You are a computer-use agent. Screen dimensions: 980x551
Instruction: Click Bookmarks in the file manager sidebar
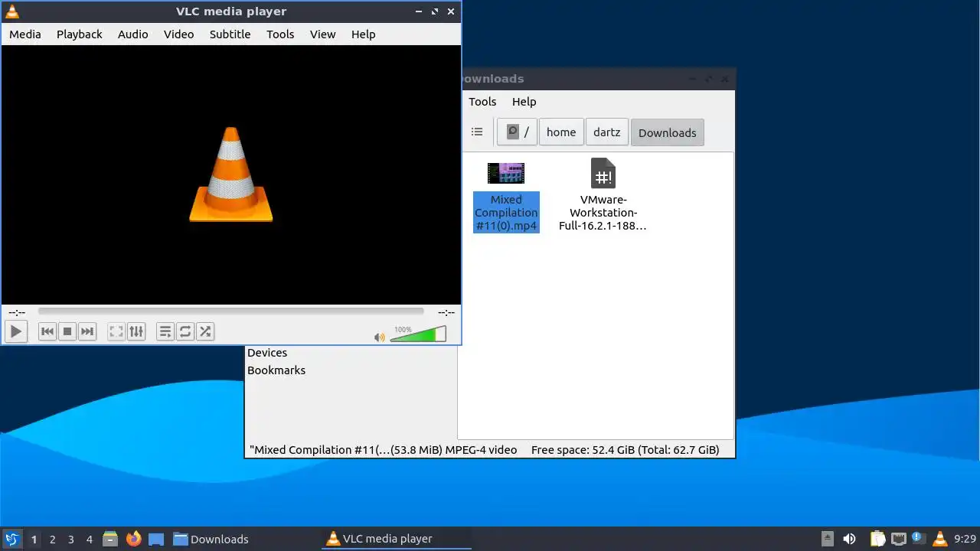point(276,370)
